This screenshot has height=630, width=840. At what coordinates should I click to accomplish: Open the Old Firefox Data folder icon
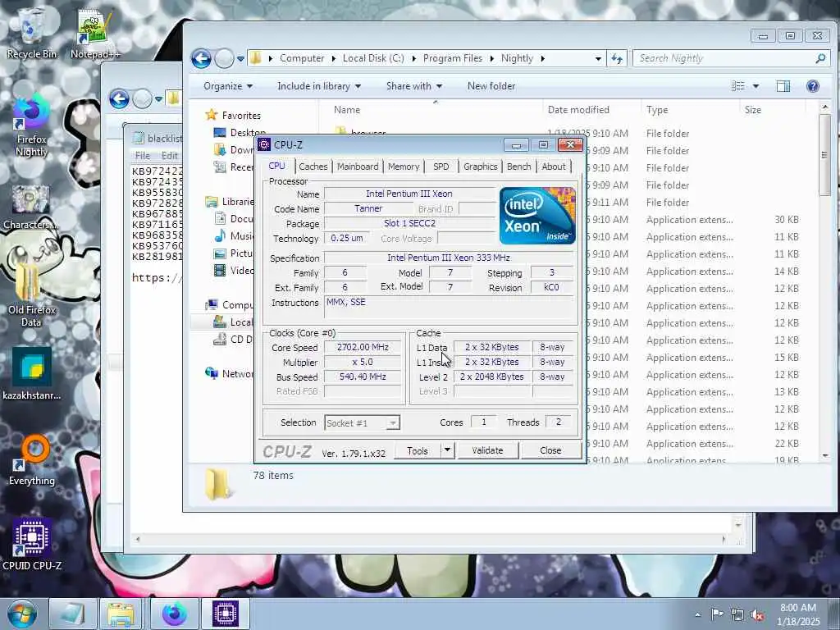point(31,294)
